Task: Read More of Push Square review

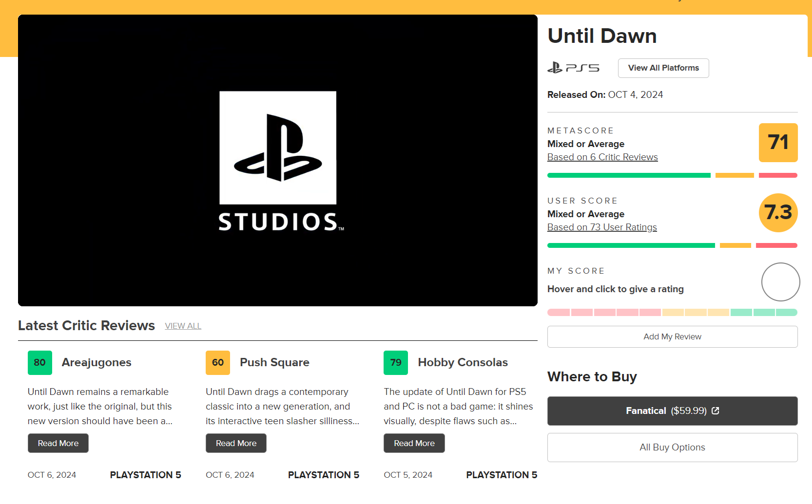Action: click(236, 443)
